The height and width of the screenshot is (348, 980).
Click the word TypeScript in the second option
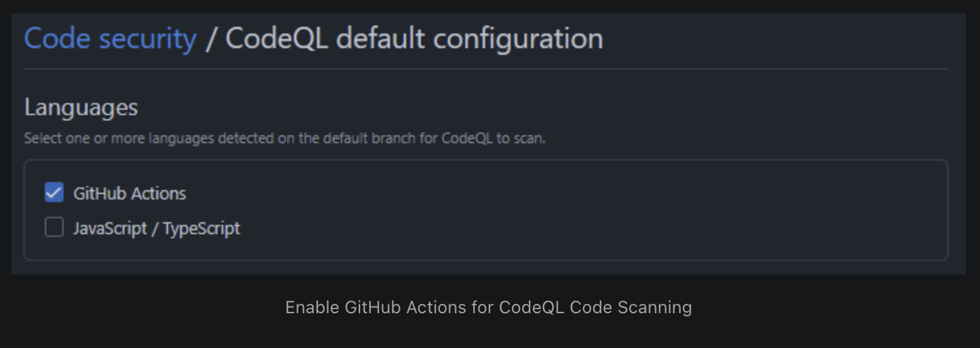click(x=201, y=228)
